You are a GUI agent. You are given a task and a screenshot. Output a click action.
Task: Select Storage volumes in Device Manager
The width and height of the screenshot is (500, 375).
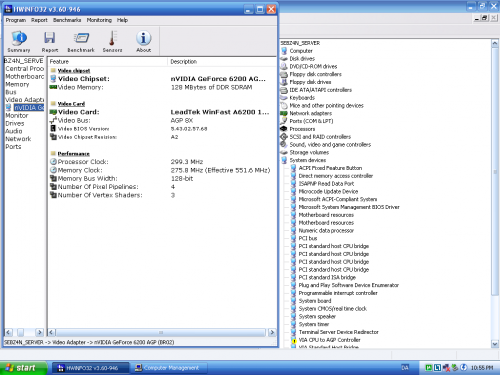click(309, 152)
